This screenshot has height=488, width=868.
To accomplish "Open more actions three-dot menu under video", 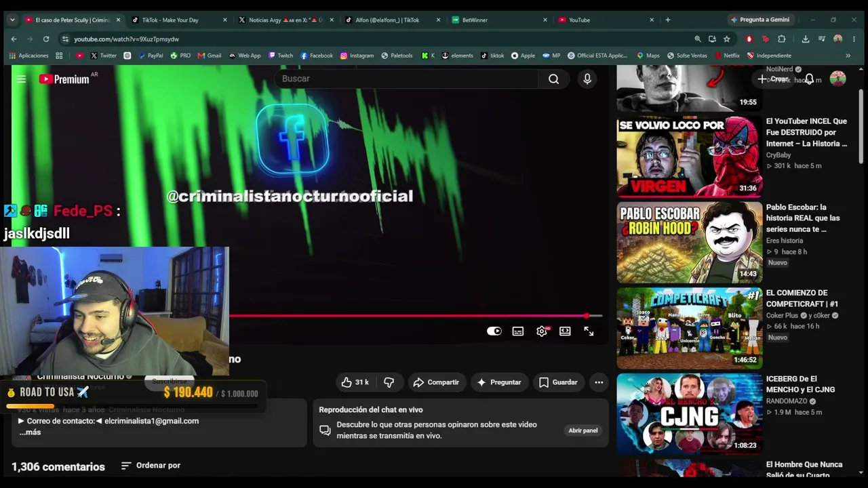I will tap(599, 382).
